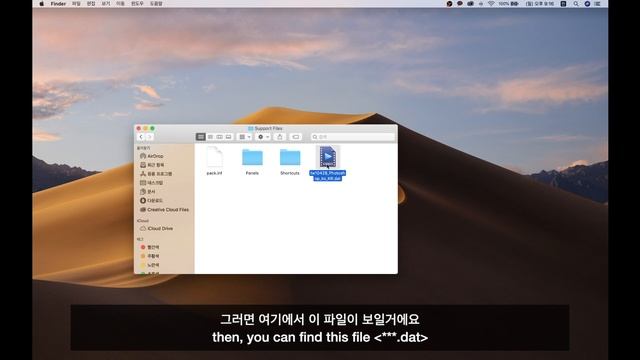The height and width of the screenshot is (360, 640).
Task: Open the Finder menu in menu bar
Action: click(x=58, y=4)
